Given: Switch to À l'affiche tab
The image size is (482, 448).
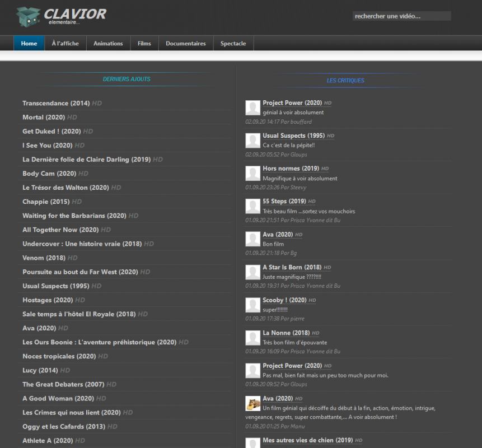Looking at the screenshot, I should 65,43.
